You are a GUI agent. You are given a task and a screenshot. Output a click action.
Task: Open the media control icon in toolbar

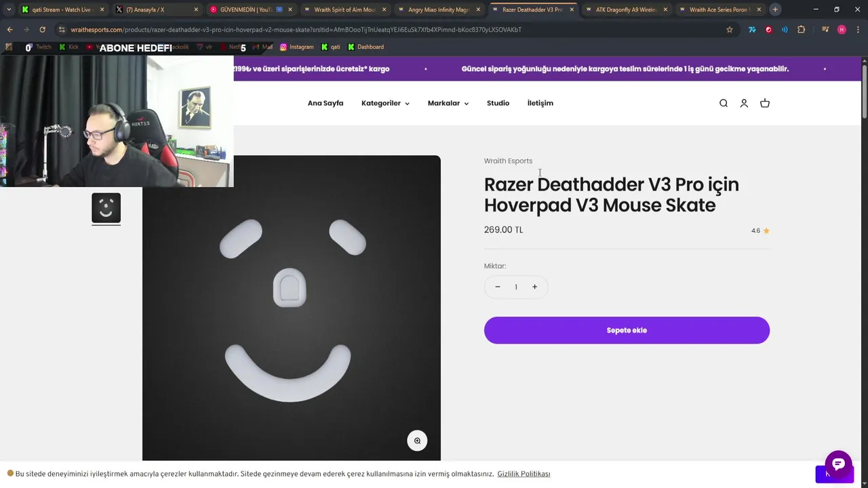pos(825,30)
